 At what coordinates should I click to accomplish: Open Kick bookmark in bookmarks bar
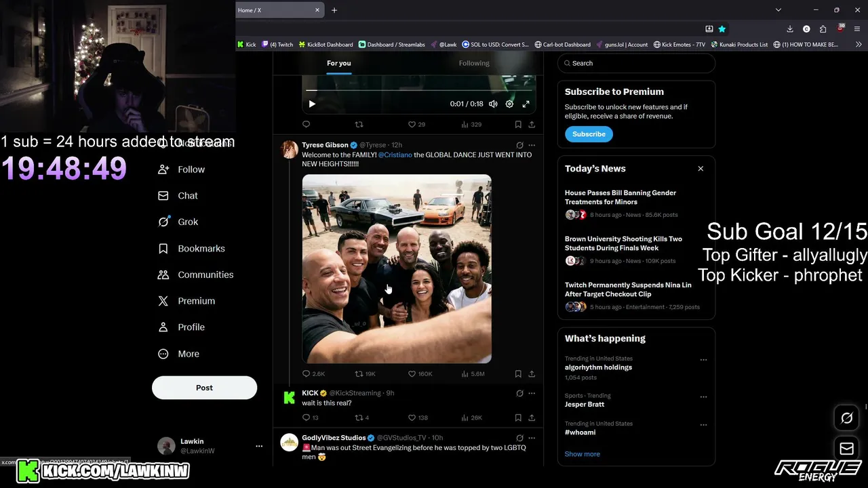(x=247, y=44)
